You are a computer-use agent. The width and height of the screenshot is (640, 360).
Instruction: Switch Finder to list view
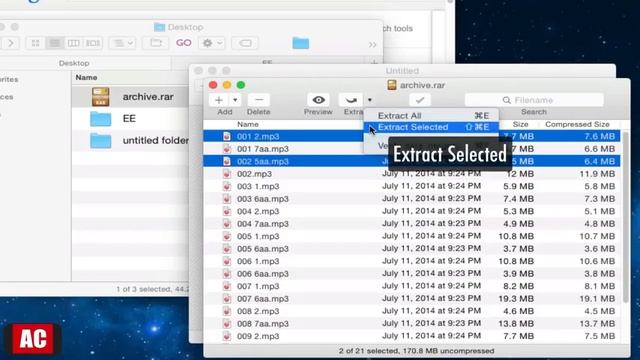click(55, 43)
